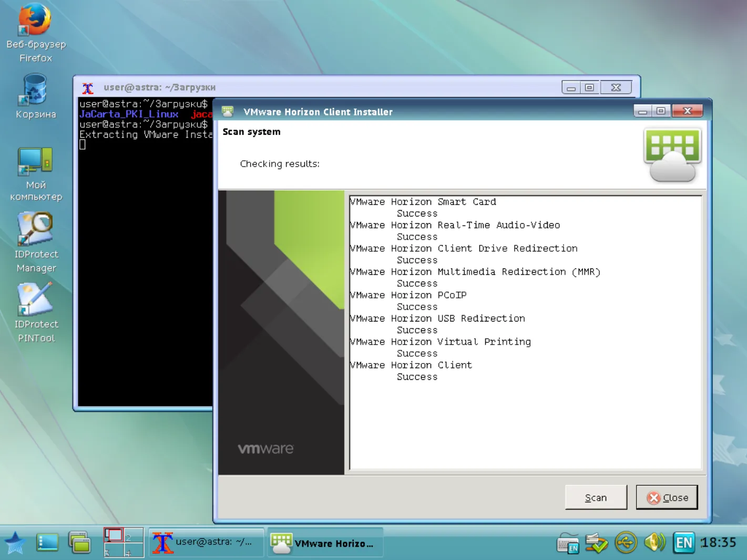Click the 18:35 clock in the taskbar
The image size is (747, 560).
[x=719, y=542]
